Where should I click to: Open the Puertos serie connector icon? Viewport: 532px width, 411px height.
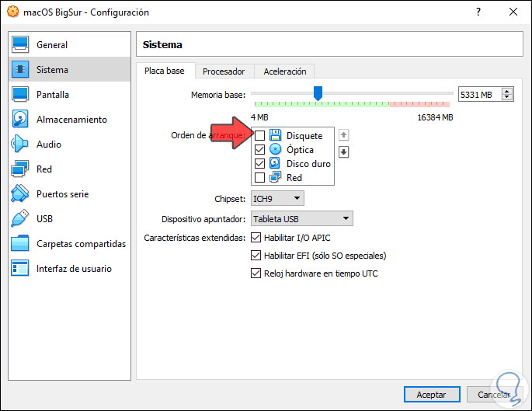click(x=19, y=193)
